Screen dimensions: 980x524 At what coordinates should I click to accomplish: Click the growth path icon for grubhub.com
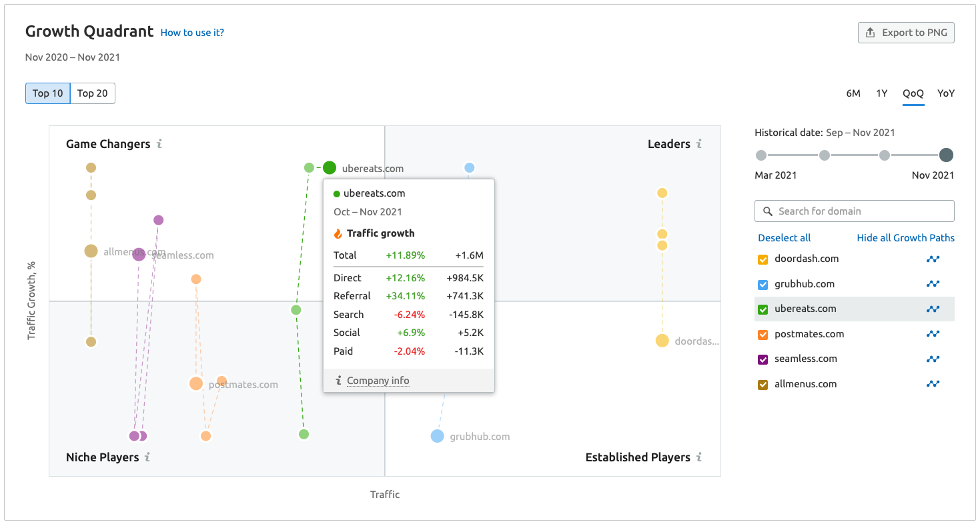point(933,284)
